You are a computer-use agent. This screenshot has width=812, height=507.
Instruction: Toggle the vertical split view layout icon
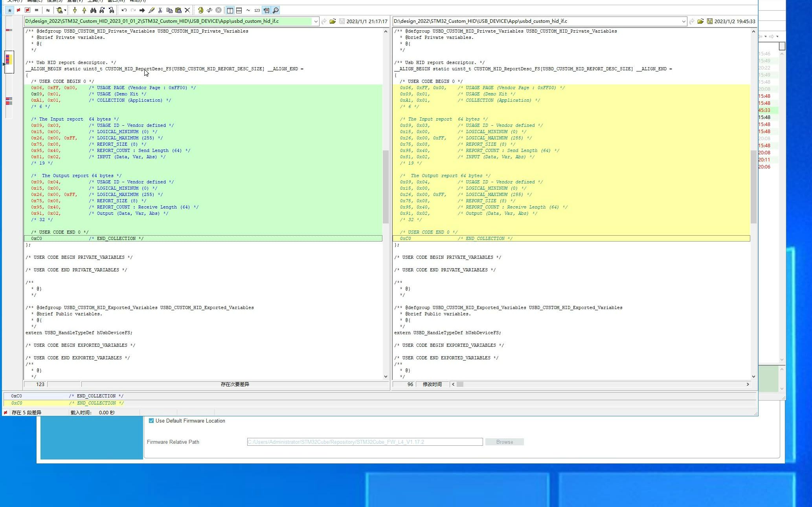pos(230,10)
